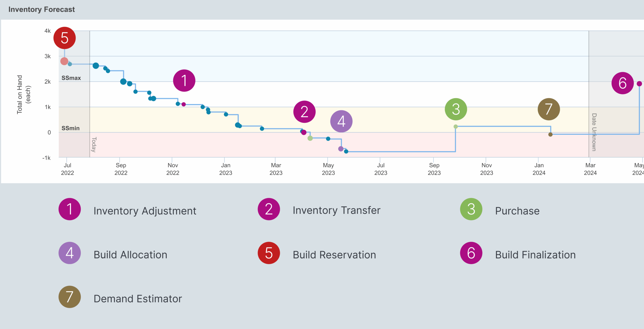Click the brown demand estimator data point
Image resolution: width=644 pixels, height=329 pixels.
(x=550, y=135)
